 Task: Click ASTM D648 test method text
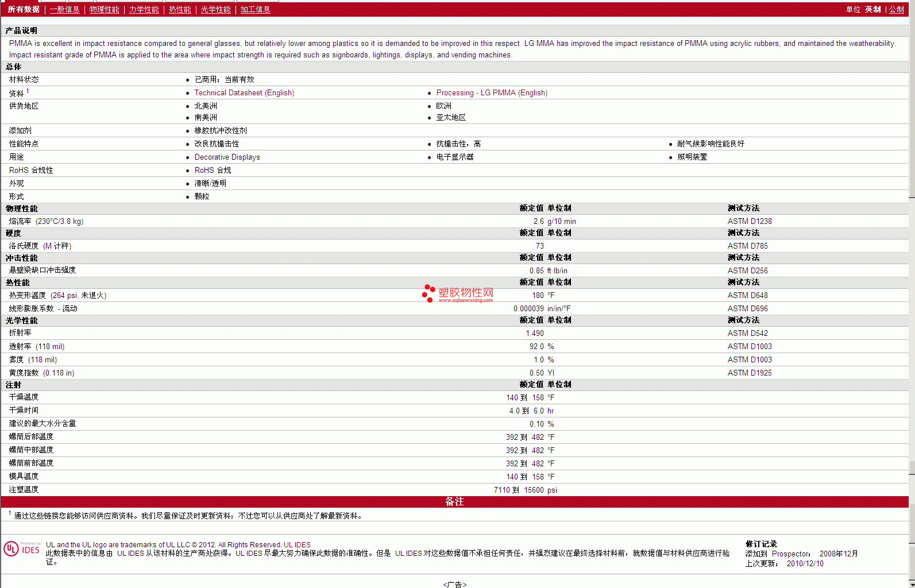point(747,295)
